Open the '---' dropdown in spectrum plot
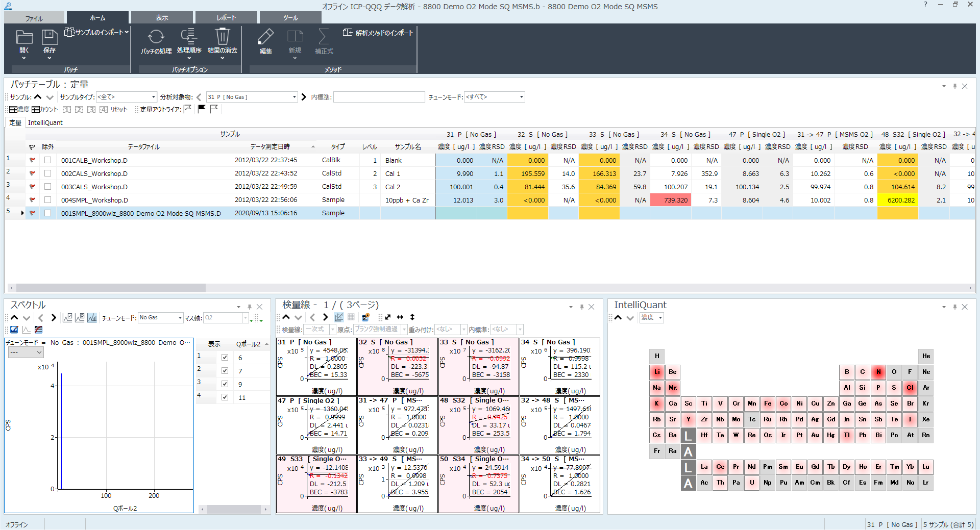Viewport: 980px width, 530px height. tap(26, 352)
